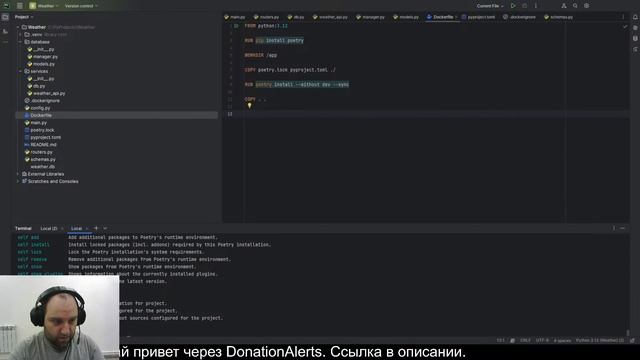
Task: Select weather.db in the project tree
Action: click(x=42, y=167)
